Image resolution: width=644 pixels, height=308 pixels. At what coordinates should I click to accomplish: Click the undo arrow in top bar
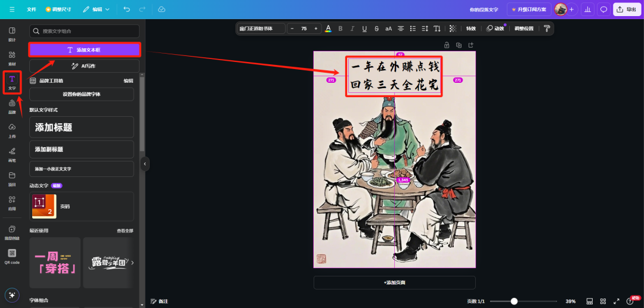[x=126, y=10]
